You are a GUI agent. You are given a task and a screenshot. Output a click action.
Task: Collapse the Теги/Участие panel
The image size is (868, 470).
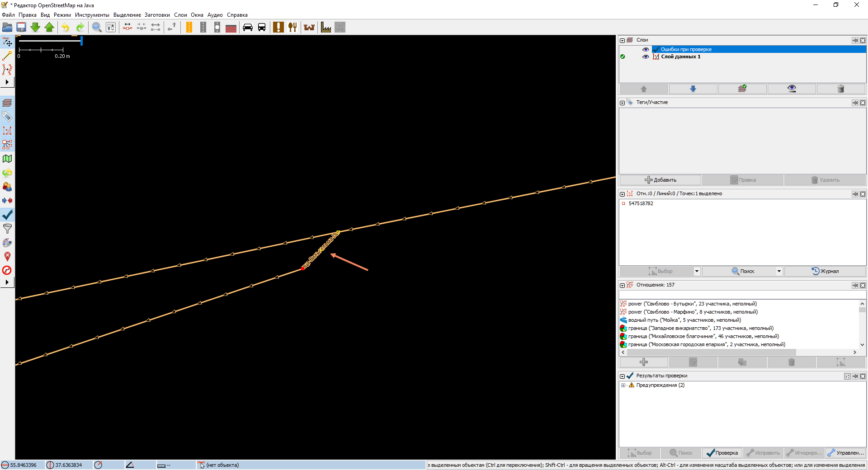pyautogui.click(x=623, y=103)
